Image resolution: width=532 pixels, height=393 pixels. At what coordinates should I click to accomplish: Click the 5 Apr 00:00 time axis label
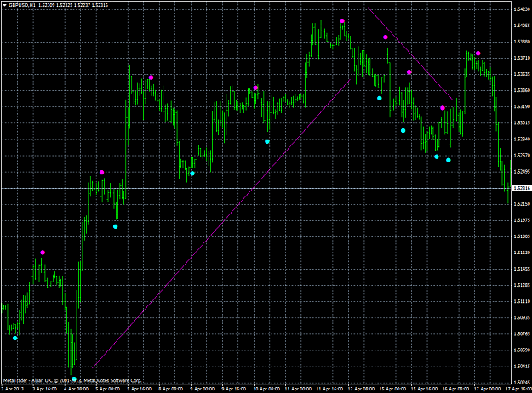[107, 389]
